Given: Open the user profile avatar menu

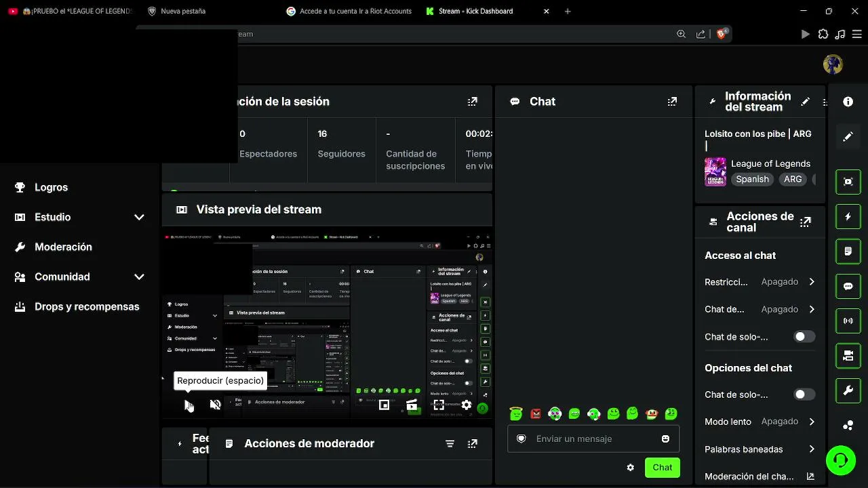Looking at the screenshot, I should point(833,64).
